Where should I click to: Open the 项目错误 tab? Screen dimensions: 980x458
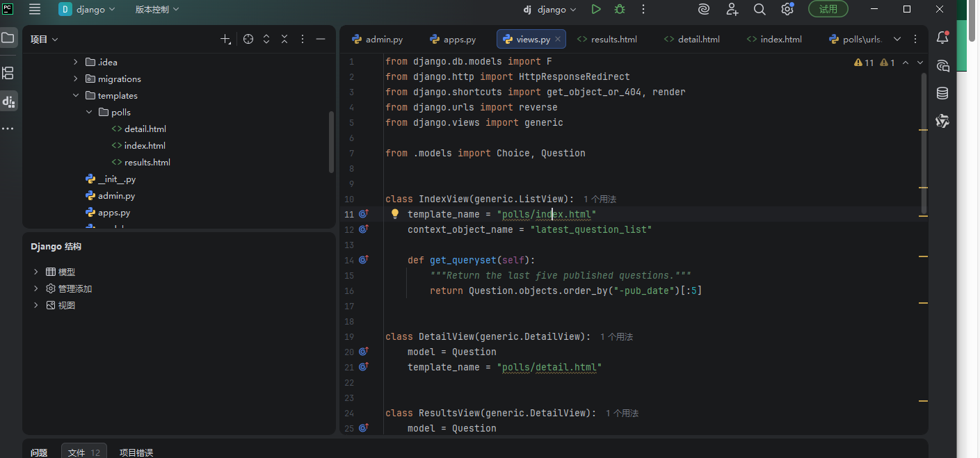(136, 452)
